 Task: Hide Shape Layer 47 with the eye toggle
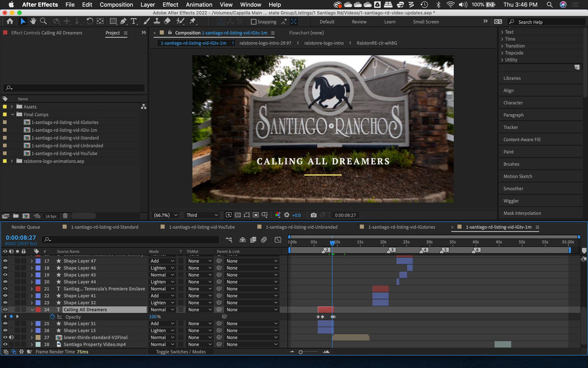[5, 261]
